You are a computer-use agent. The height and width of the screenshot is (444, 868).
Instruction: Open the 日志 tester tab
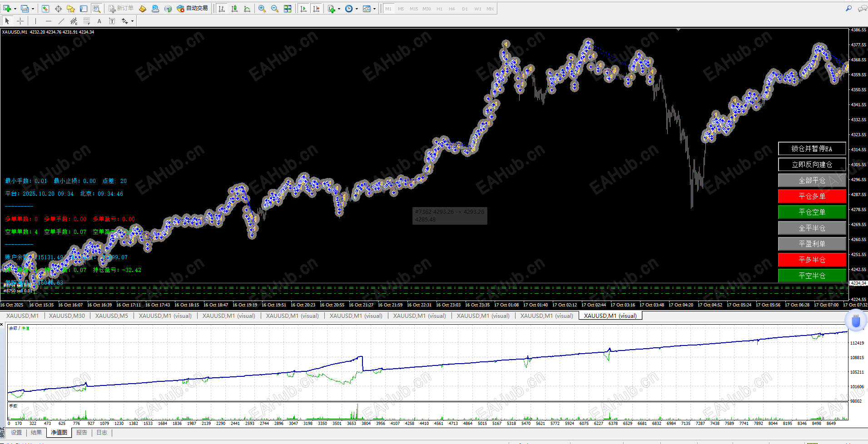tap(102, 433)
